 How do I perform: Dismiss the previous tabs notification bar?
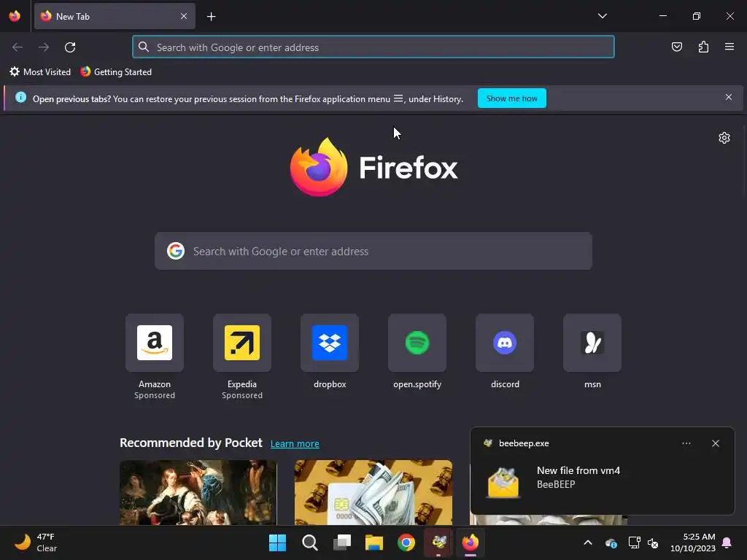coord(729,97)
